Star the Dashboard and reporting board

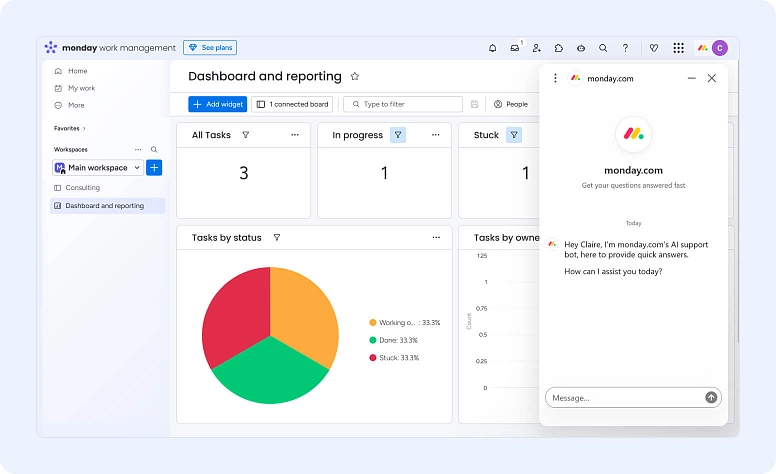[x=355, y=77]
